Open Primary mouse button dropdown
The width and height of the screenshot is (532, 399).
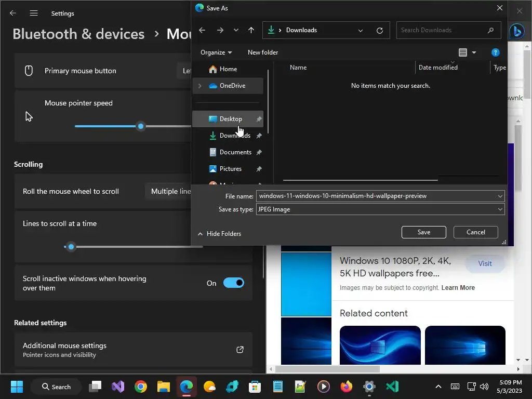tap(184, 71)
